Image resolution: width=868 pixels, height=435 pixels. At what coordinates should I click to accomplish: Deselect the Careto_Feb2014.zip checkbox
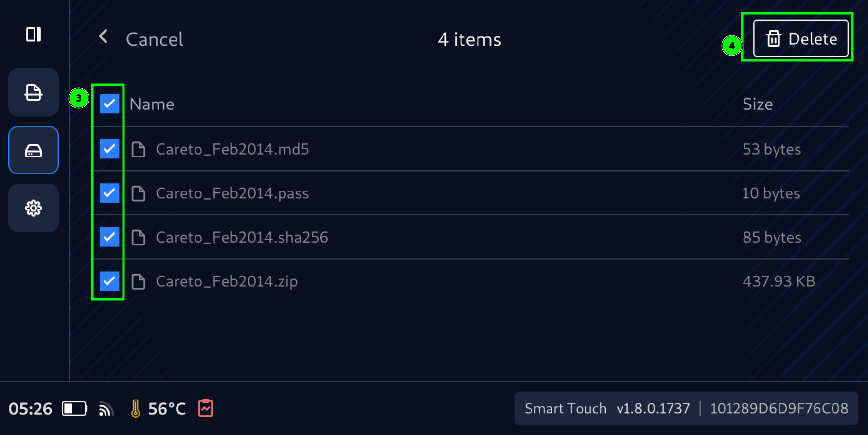109,281
